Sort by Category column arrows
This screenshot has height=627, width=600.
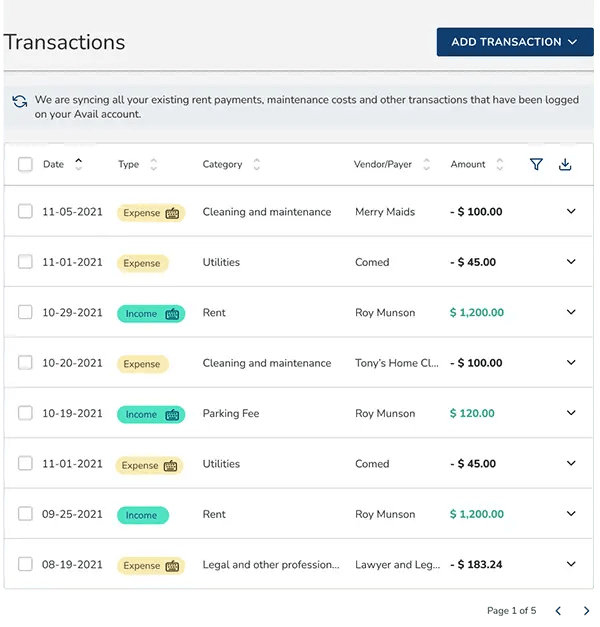(x=256, y=164)
